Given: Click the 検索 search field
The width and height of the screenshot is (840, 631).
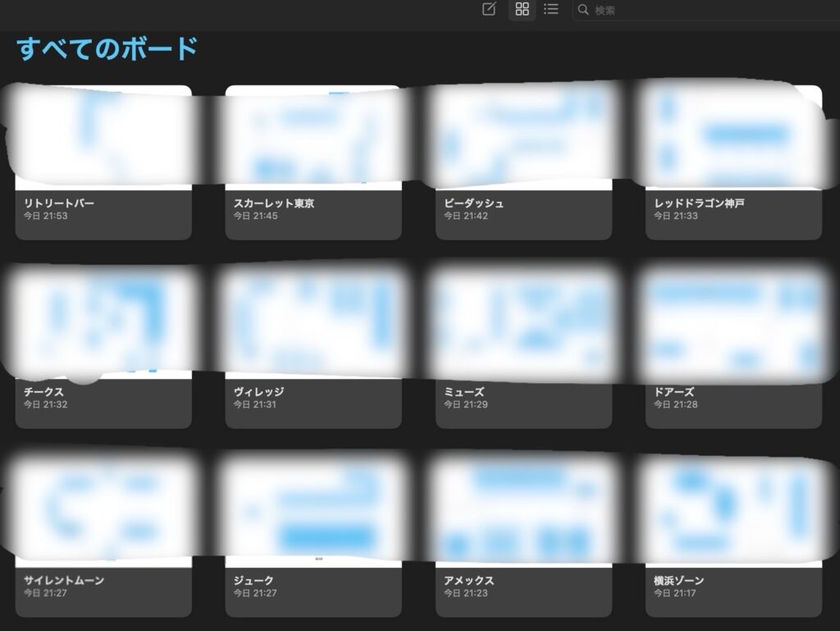Looking at the screenshot, I should tap(705, 10).
